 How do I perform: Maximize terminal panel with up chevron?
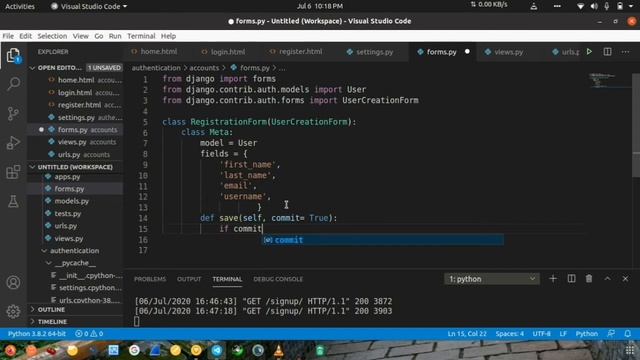tap(607, 279)
